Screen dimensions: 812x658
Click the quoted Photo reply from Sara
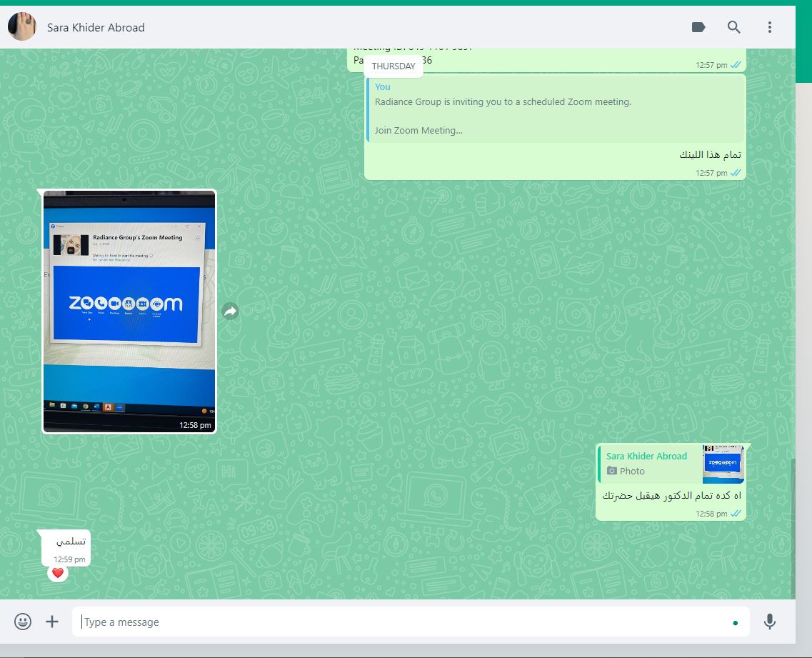(671, 464)
